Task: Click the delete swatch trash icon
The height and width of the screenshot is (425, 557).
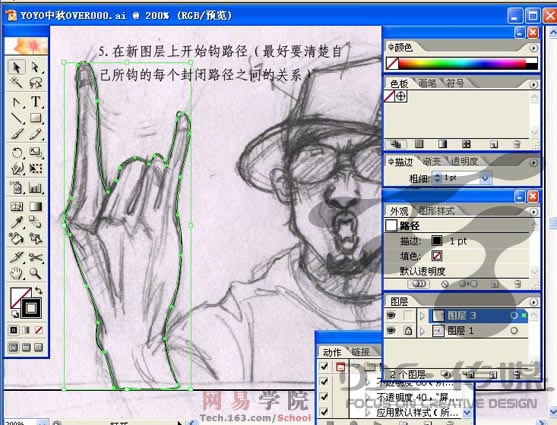Action: point(517,144)
